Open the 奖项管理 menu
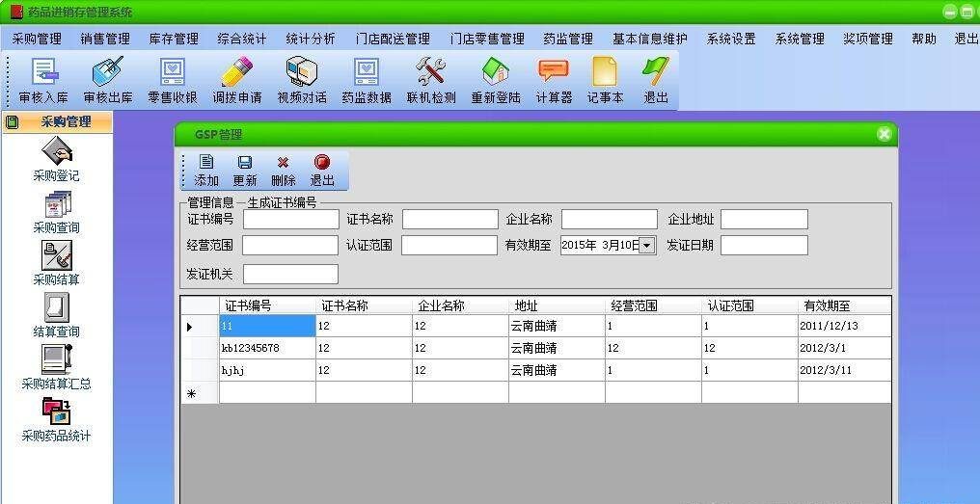The width and height of the screenshot is (980, 504). pos(868,39)
